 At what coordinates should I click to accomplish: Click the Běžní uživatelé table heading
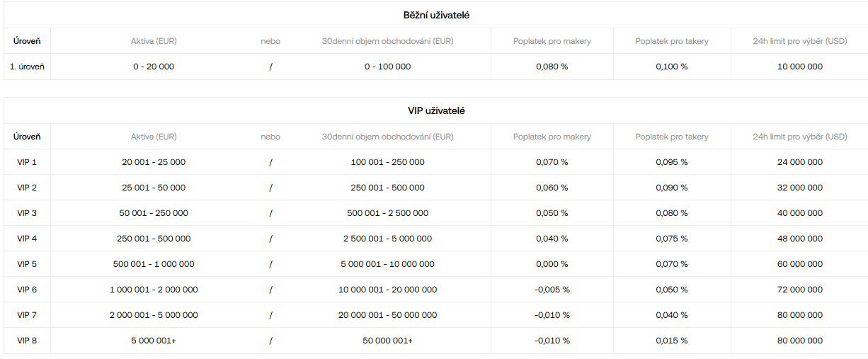436,15
